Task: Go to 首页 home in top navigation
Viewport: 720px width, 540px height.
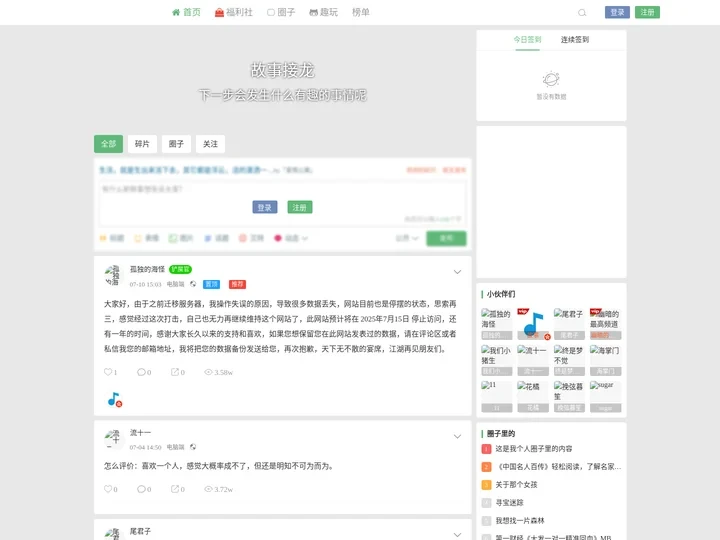Action: (186, 12)
